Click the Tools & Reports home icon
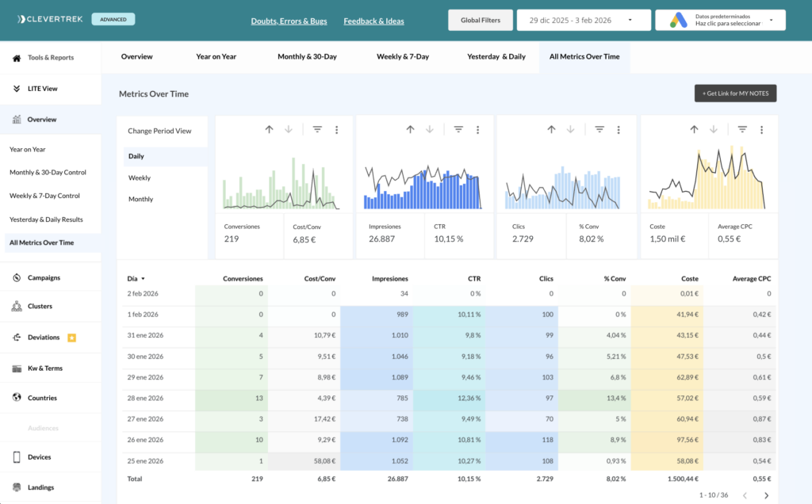This screenshot has height=504, width=812. pyautogui.click(x=17, y=58)
